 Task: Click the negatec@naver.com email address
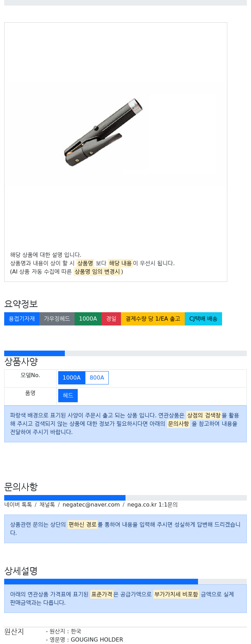(x=91, y=505)
